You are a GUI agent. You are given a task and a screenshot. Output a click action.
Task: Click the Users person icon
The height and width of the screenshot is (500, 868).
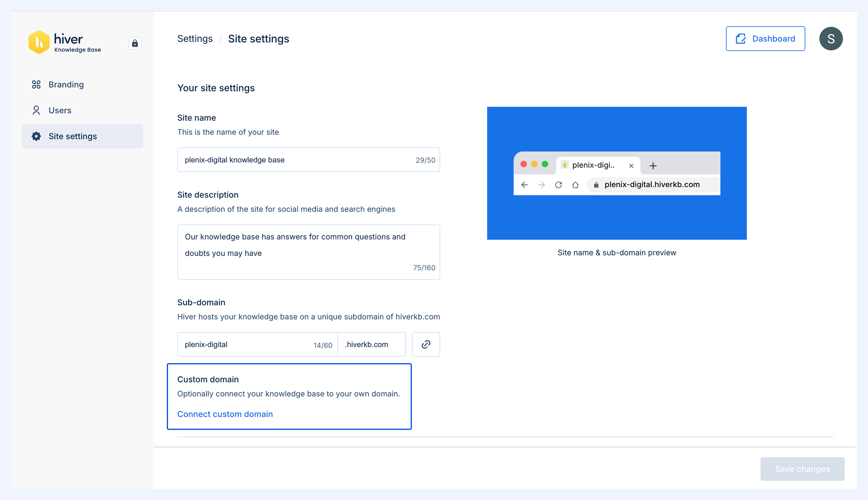(x=36, y=110)
